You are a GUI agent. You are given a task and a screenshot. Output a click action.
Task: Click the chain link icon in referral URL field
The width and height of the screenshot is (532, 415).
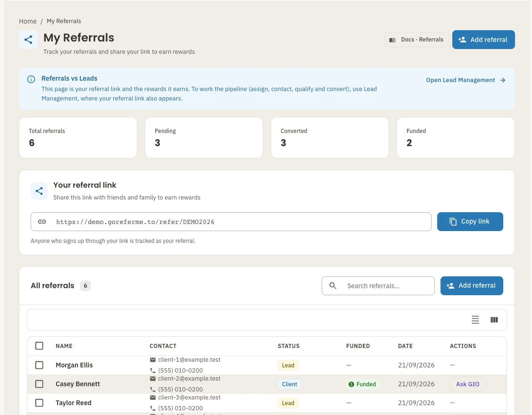tap(42, 222)
